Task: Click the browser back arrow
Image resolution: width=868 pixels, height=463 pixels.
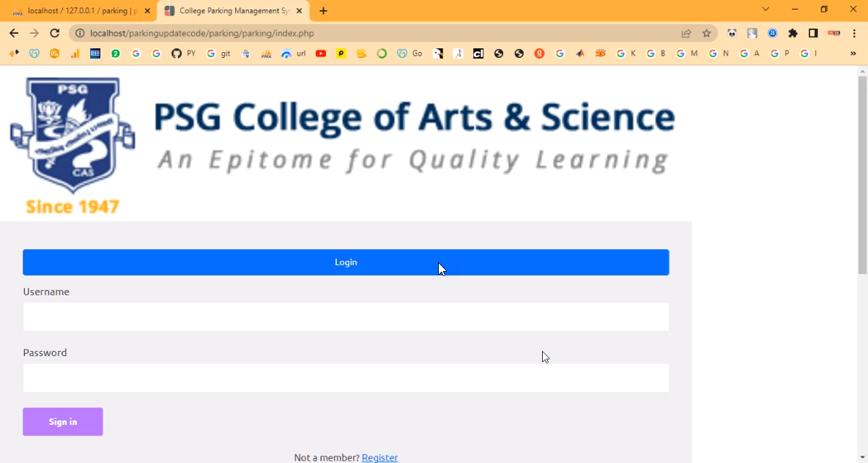Action: click(14, 33)
